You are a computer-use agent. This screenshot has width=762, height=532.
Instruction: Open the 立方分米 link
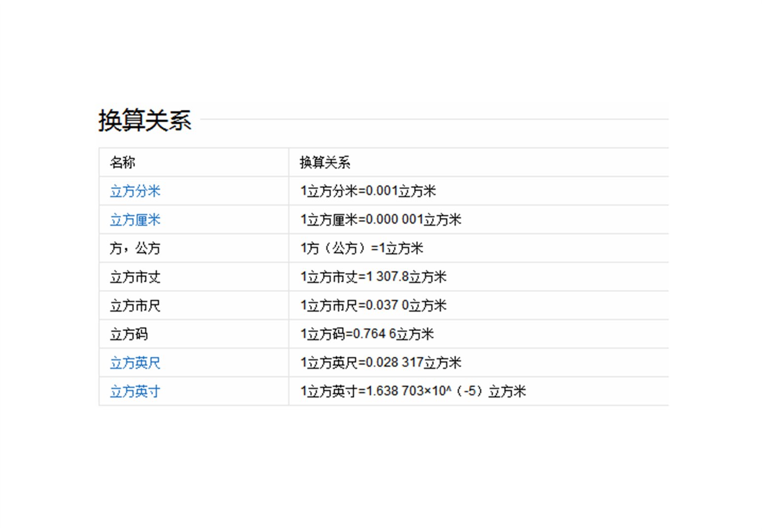[x=134, y=191]
